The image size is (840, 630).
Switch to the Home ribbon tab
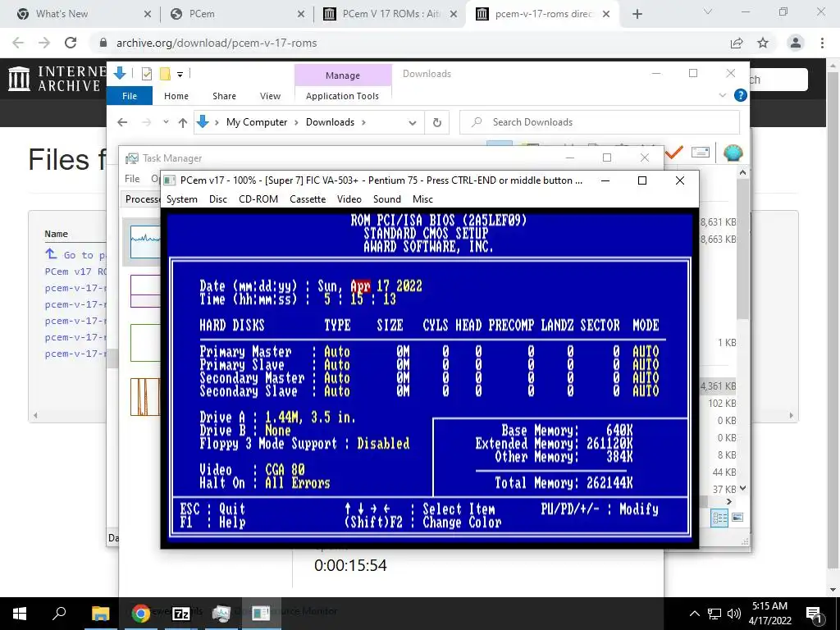pyautogui.click(x=176, y=96)
